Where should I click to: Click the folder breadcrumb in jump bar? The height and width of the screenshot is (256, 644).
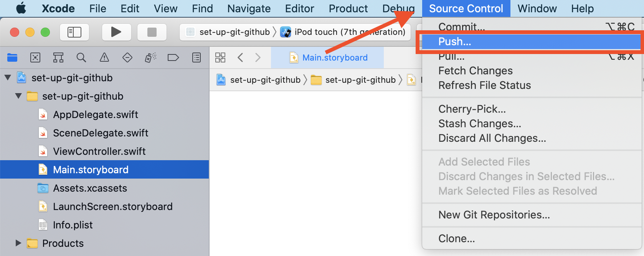click(353, 80)
